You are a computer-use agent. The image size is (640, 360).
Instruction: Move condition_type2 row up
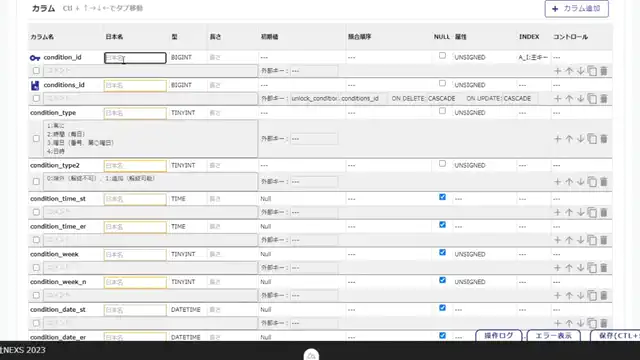(x=569, y=182)
